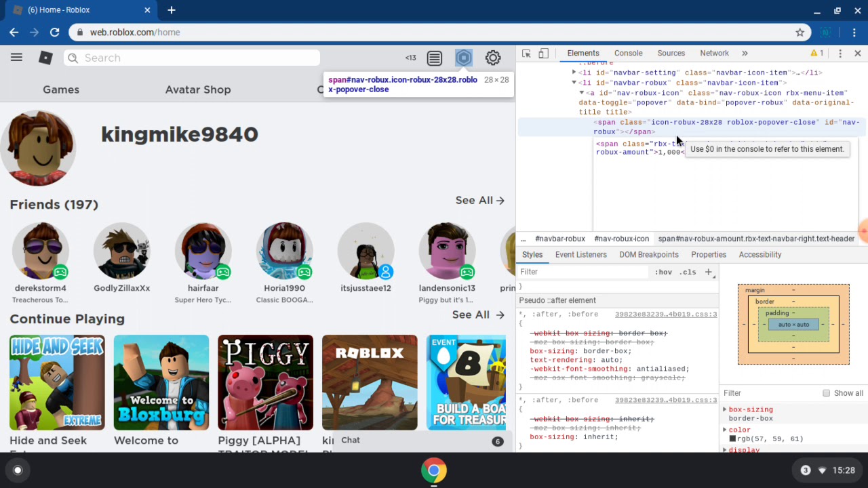Open friend derekstorm4's avatar

41,251
